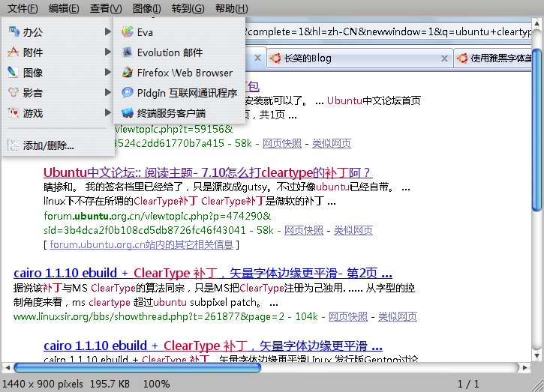Open the 查看(V) menu
This screenshot has height=392, width=544.
click(x=106, y=8)
